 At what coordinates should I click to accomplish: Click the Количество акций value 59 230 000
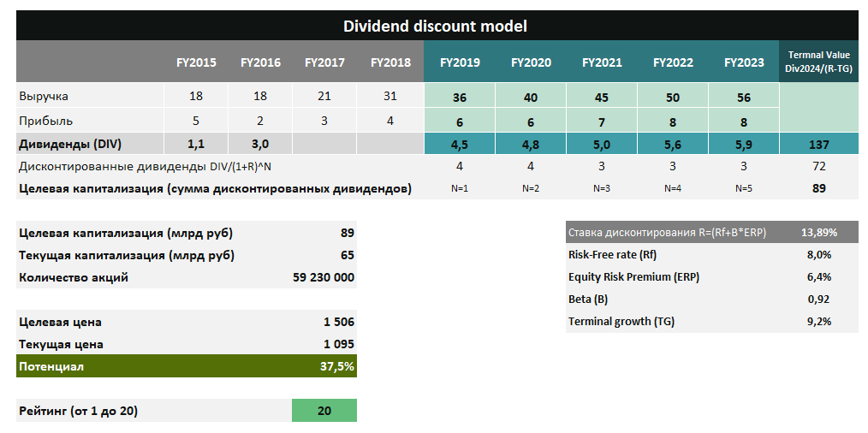324,277
